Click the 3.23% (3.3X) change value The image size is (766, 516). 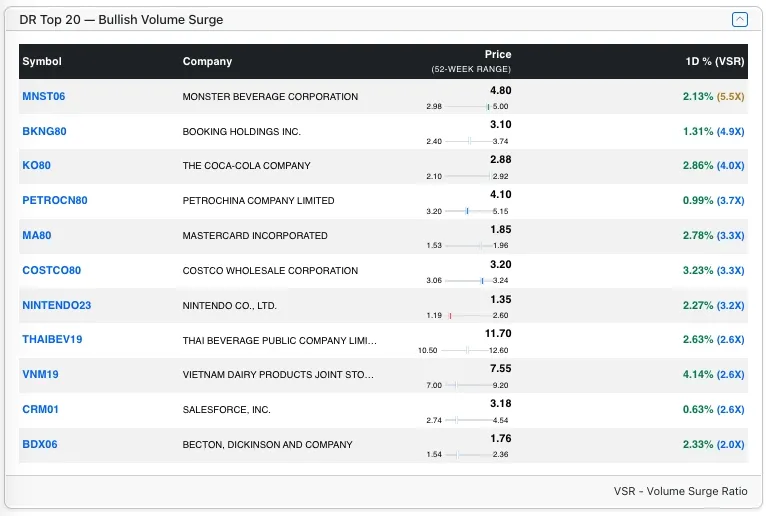(x=714, y=271)
